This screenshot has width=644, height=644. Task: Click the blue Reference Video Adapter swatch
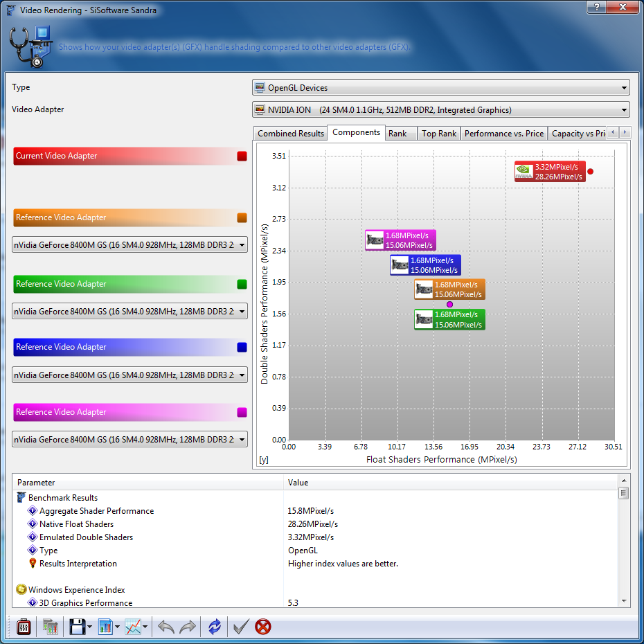[242, 347]
